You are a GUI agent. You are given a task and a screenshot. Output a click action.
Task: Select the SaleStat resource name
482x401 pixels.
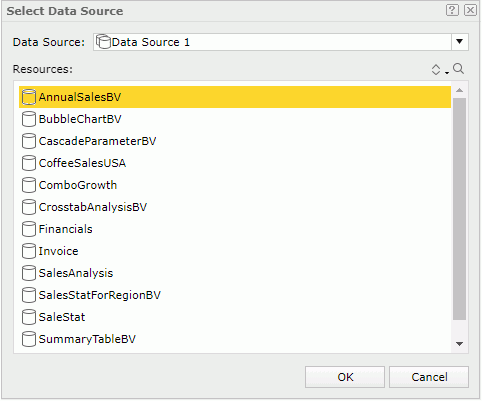pos(62,317)
